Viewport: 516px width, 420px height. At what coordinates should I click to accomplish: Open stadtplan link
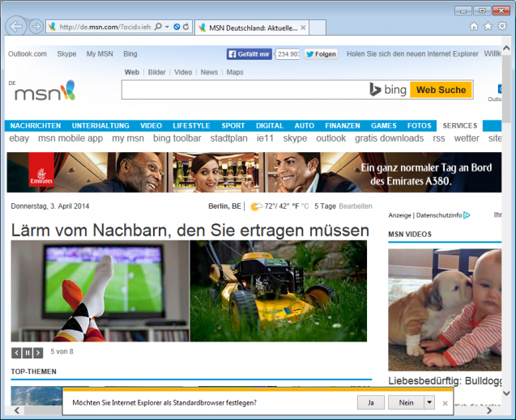[x=228, y=138]
